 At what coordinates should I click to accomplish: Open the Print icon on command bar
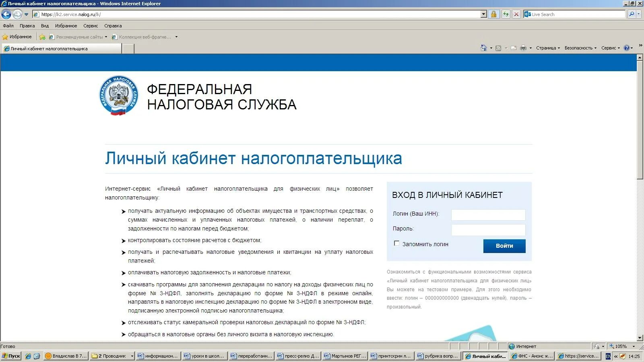[x=523, y=47]
